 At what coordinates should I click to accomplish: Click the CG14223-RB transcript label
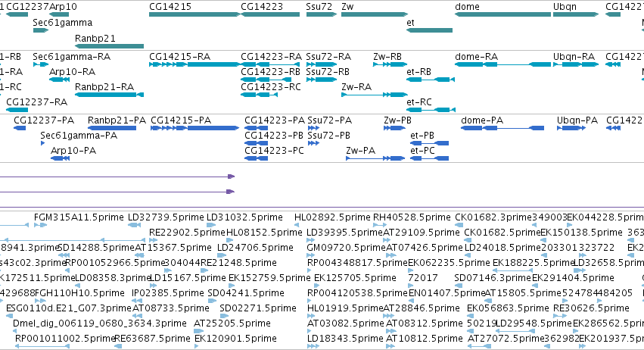(271, 71)
